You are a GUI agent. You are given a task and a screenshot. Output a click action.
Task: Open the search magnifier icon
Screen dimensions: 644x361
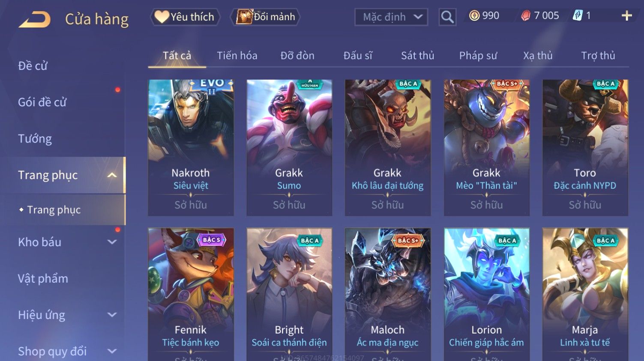point(447,17)
